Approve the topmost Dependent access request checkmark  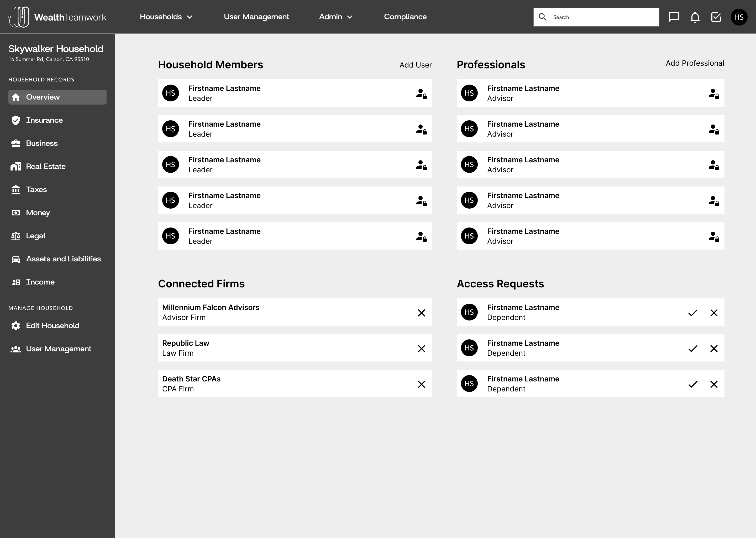[x=693, y=313]
